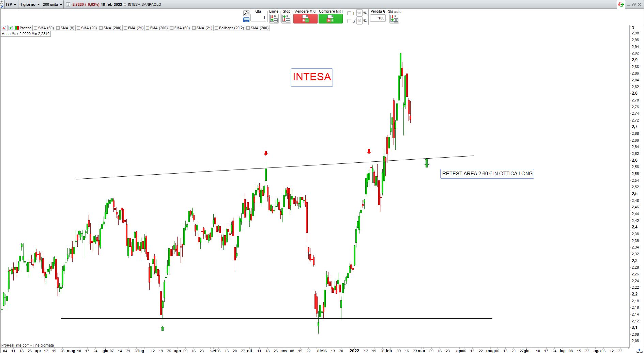The width and height of the screenshot is (644, 353).
Task: Click the Limite order icon
Action: (274, 19)
